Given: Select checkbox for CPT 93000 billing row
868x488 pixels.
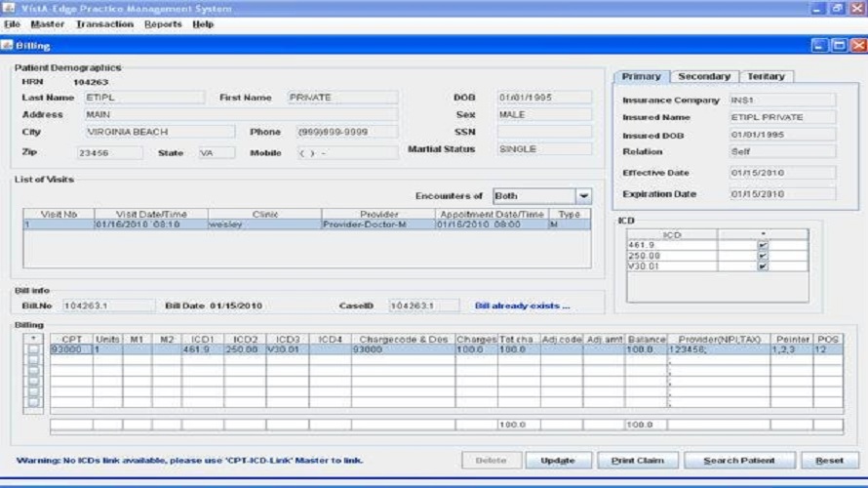Looking at the screenshot, I should [x=34, y=349].
